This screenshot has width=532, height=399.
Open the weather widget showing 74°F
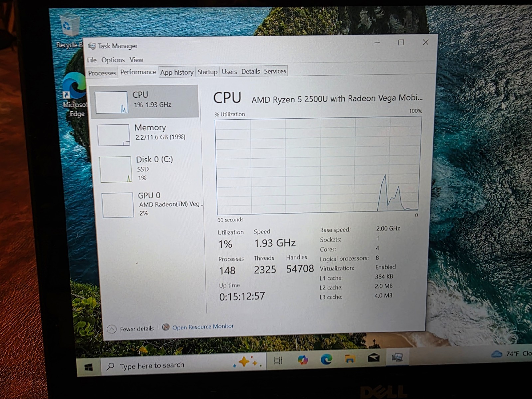pos(511,354)
